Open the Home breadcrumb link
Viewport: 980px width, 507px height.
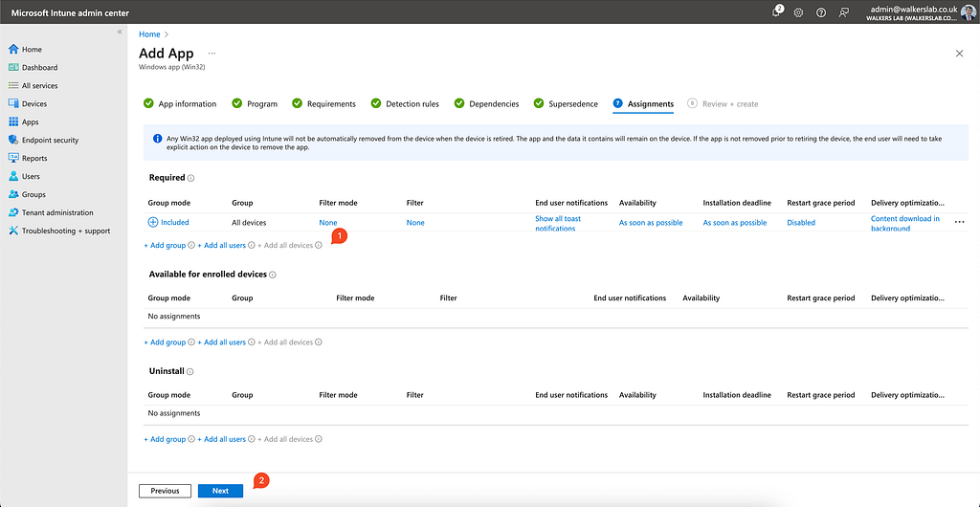(149, 34)
